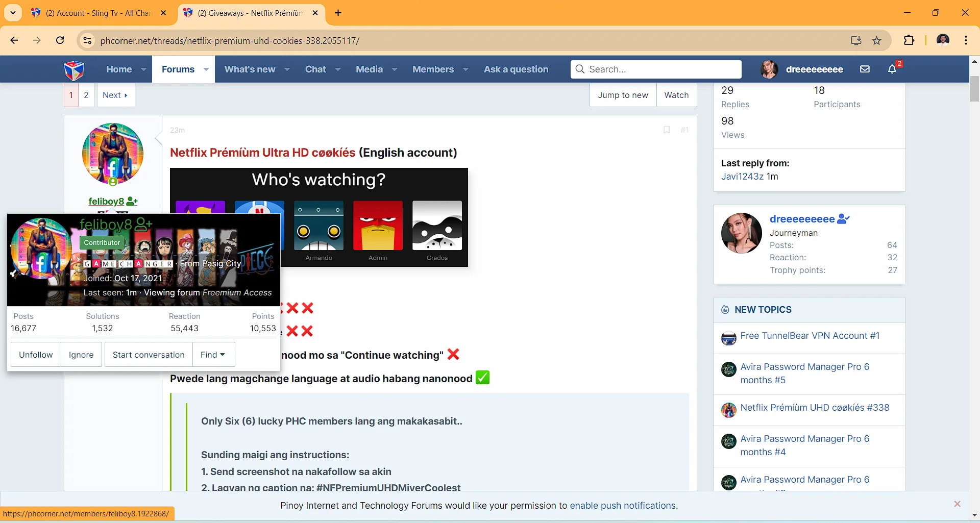This screenshot has height=523, width=980.
Task: Click dreeeeeeeee avatar in sidebar card
Action: (741, 233)
